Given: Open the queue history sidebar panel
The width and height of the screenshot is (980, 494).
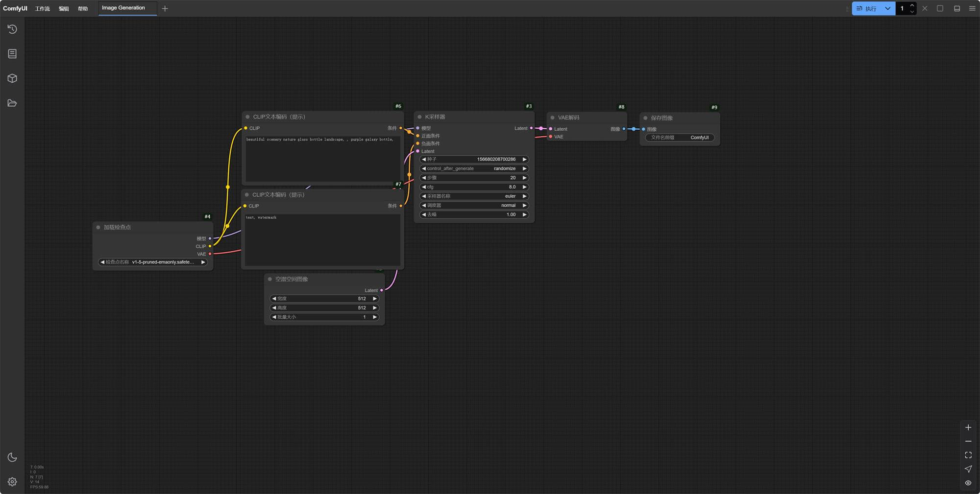Looking at the screenshot, I should click(x=12, y=29).
